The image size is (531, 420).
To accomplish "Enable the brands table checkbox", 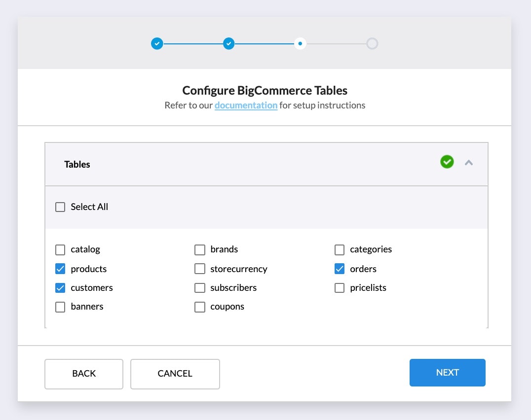I will pos(200,249).
